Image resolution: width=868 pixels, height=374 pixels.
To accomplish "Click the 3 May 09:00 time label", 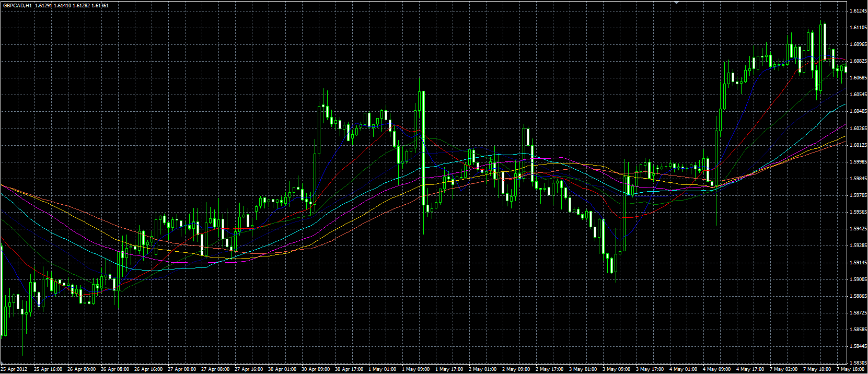I will click(616, 369).
